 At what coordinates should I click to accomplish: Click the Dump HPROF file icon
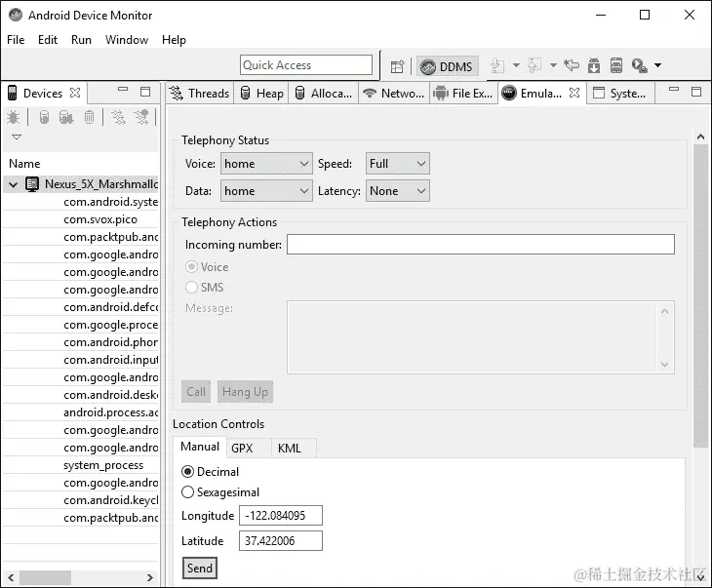click(x=66, y=118)
